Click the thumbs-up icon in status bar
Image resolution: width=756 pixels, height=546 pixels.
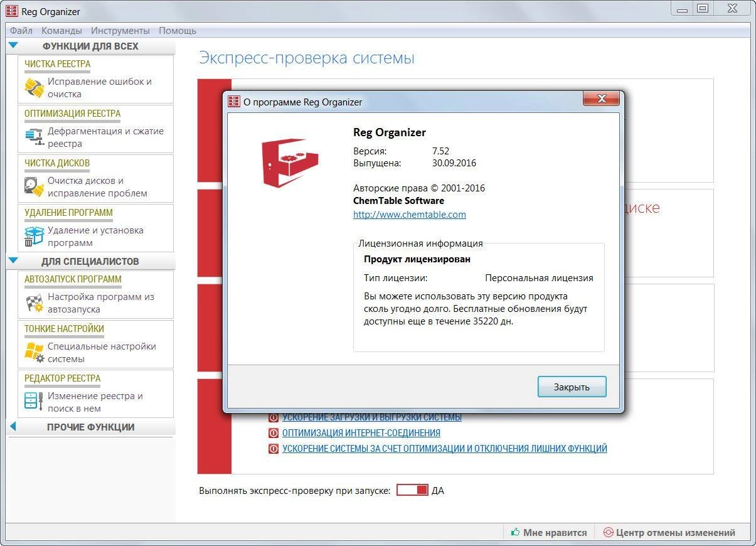[x=516, y=532]
